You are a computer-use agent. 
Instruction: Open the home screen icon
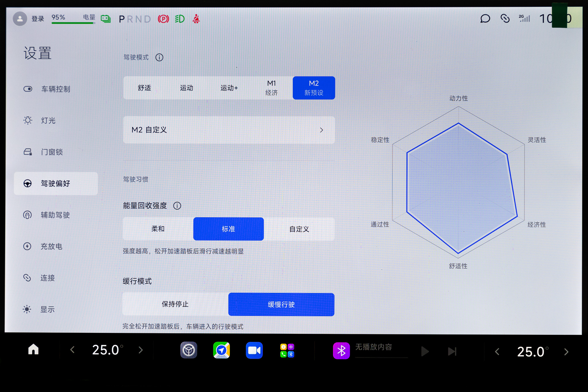coord(33,349)
